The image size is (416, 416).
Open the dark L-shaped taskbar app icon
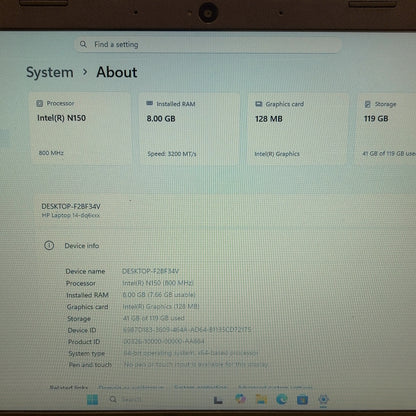tap(218, 400)
